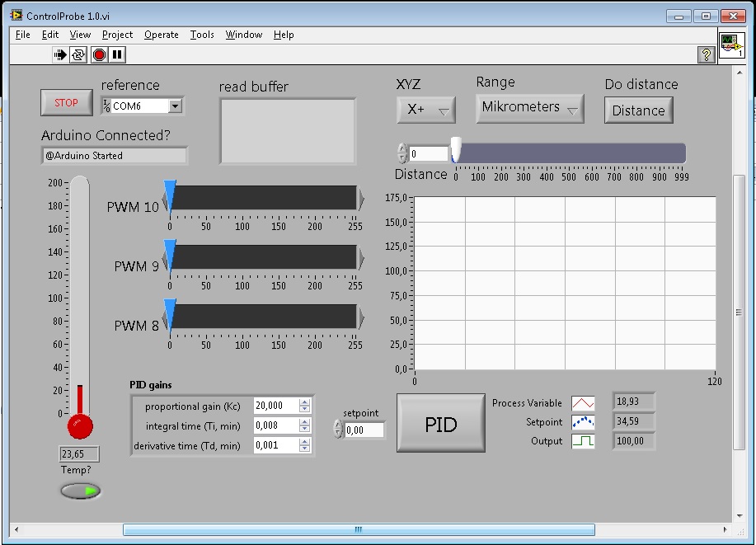Screen dimensions: 756x545
Task: Click the PWM 10 slider track
Action: pyautogui.click(x=264, y=198)
